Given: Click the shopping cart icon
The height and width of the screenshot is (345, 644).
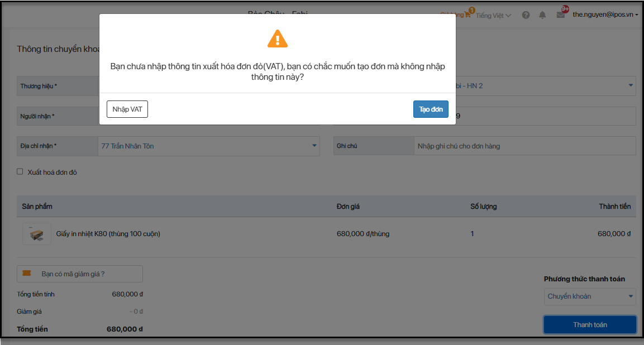Looking at the screenshot, I should (x=468, y=15).
